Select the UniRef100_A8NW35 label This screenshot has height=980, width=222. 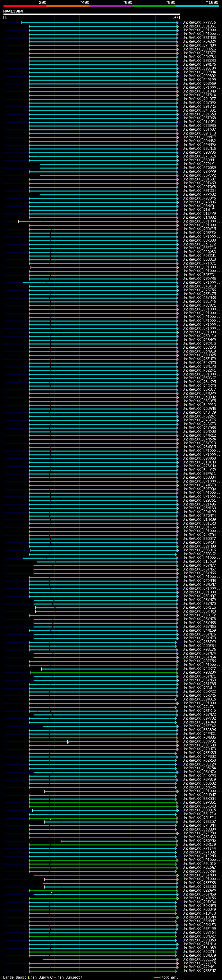(x=199, y=738)
